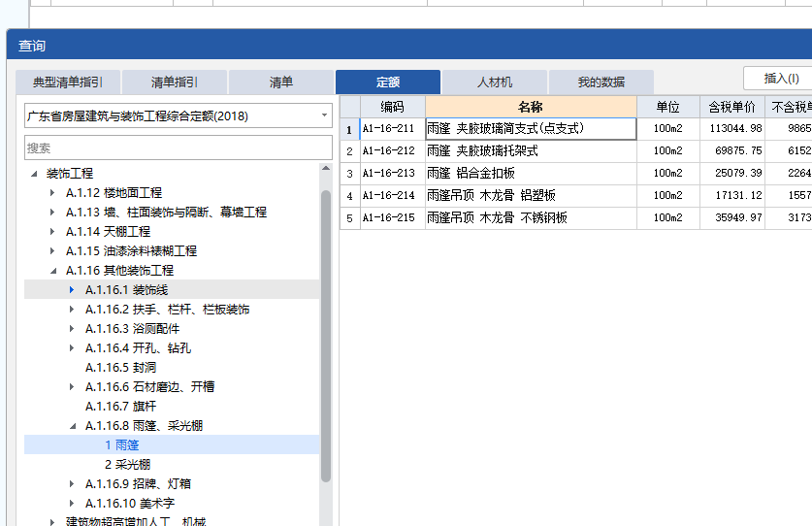Click price cell 17131.12
The image size is (812, 526).
click(732, 196)
